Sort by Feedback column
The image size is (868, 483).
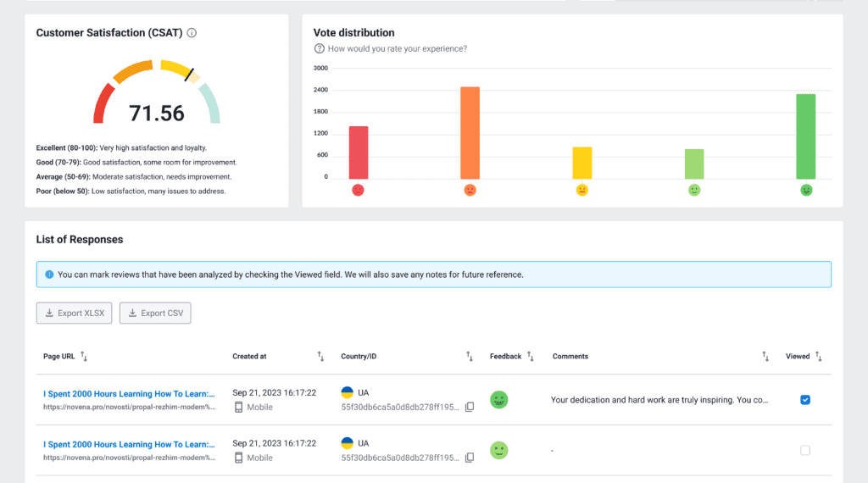tap(531, 356)
